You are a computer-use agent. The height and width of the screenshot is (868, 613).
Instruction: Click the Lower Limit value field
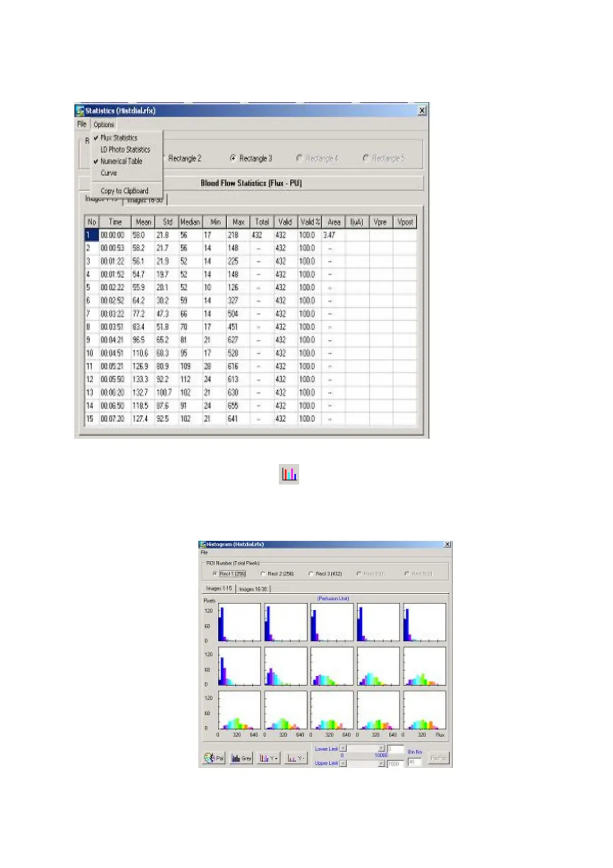pyautogui.click(x=396, y=748)
